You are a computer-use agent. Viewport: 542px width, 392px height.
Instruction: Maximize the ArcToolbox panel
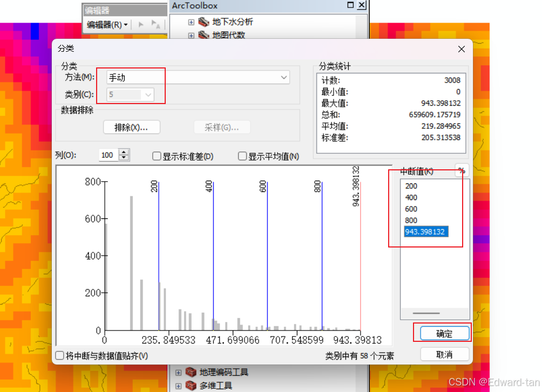click(x=350, y=5)
